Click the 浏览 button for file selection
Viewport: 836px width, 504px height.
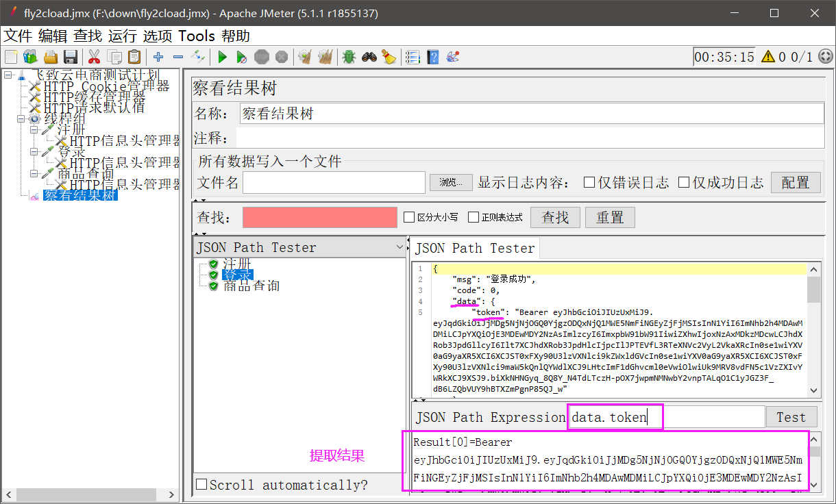450,182
